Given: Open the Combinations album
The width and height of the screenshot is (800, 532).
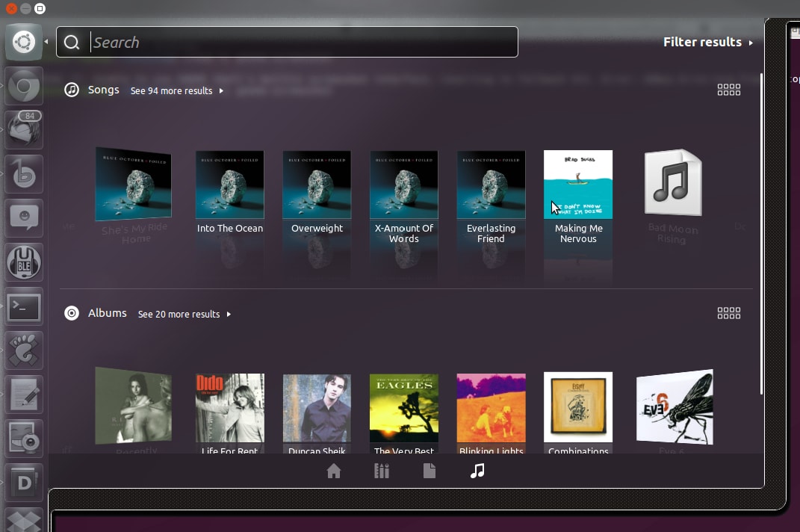Looking at the screenshot, I should (579, 412).
